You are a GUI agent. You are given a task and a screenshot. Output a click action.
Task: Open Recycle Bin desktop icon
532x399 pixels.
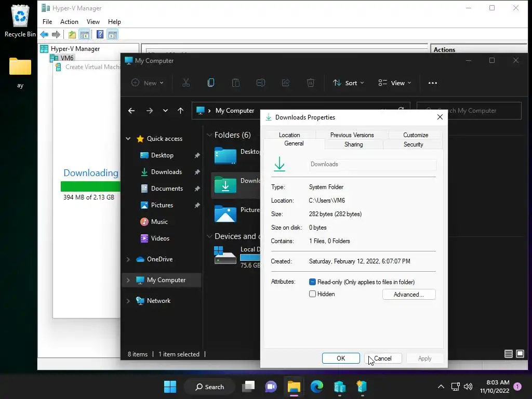pos(20,21)
